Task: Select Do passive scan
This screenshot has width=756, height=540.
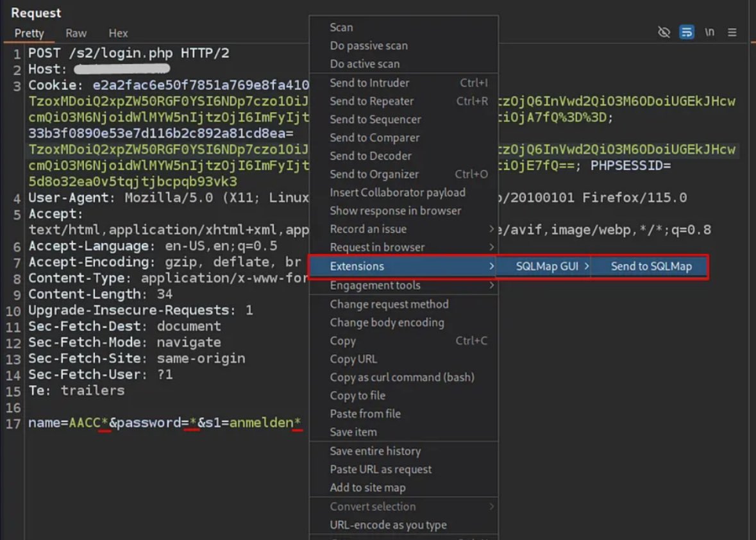Action: point(403,46)
